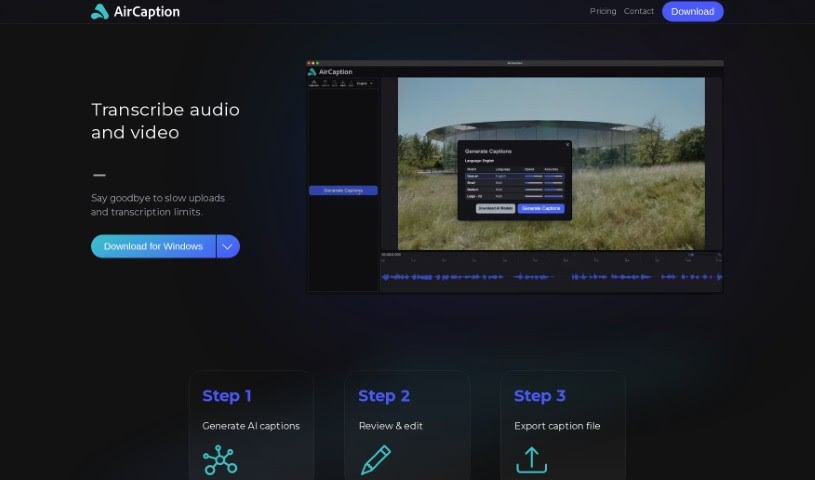
Task: Select the 'Step 2' heading
Action: click(384, 396)
